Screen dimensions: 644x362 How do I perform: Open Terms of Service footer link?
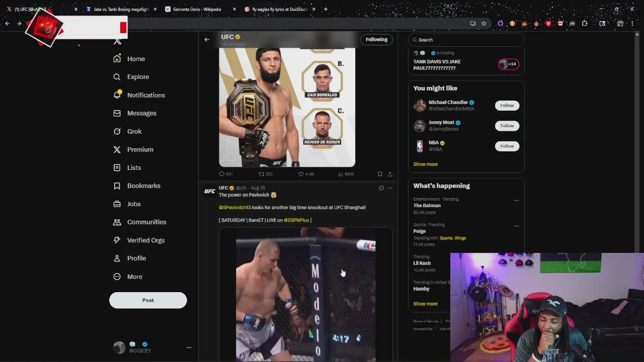[426, 321]
